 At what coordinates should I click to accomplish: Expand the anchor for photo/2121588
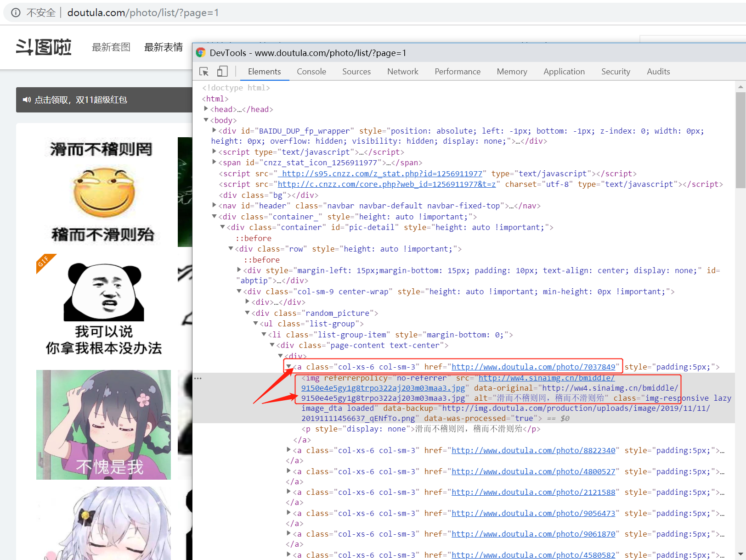289,492
